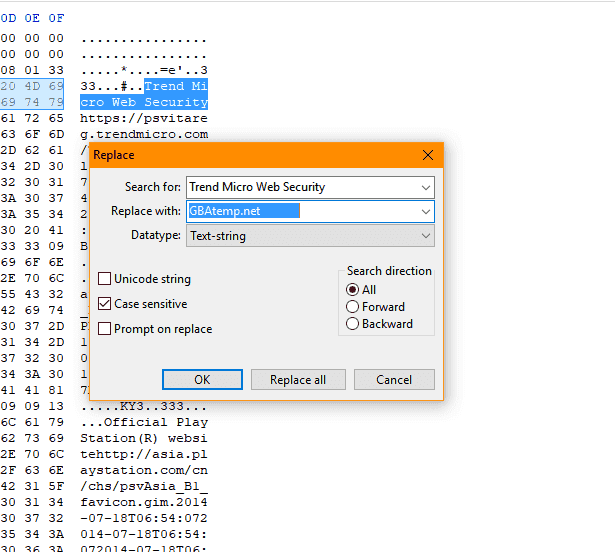Click the 0E column header
This screenshot has height=552, width=615.
click(x=32, y=18)
